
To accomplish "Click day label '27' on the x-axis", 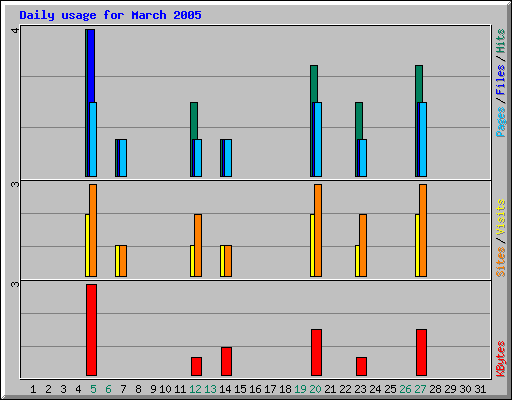I will point(420,389).
